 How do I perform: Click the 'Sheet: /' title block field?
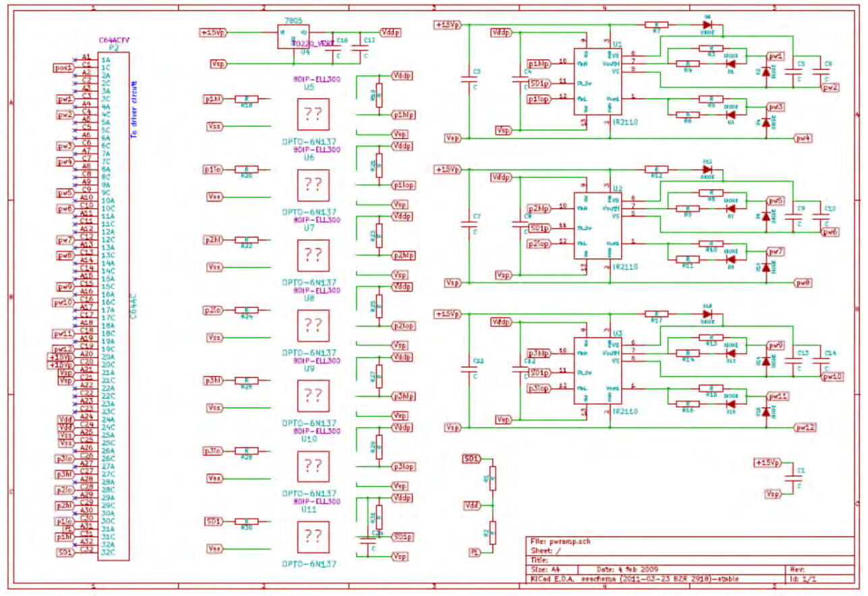point(546,551)
